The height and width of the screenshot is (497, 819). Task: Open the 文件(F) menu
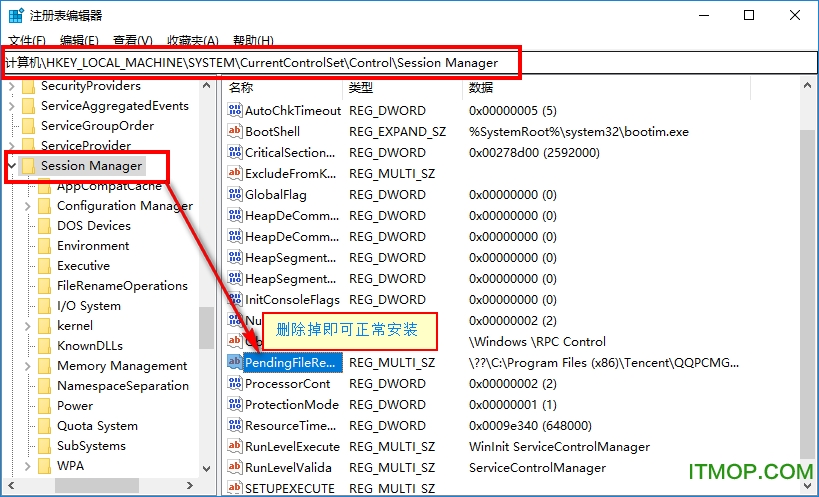point(27,41)
